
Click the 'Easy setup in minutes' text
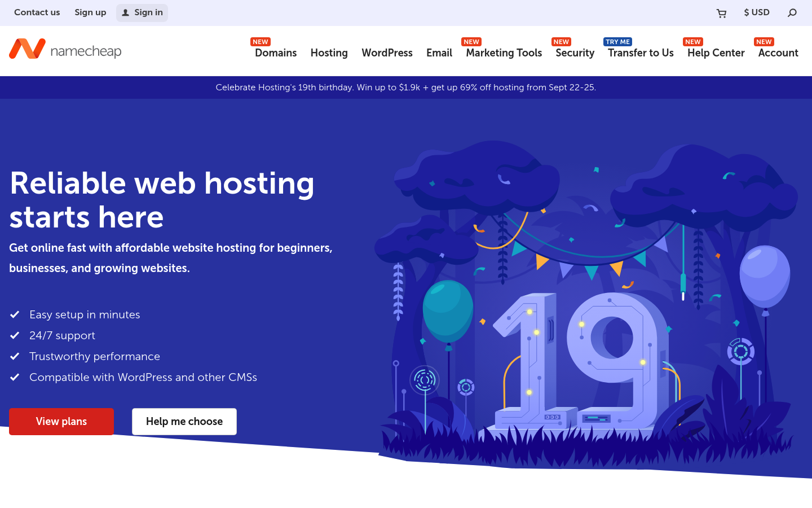[x=85, y=314]
